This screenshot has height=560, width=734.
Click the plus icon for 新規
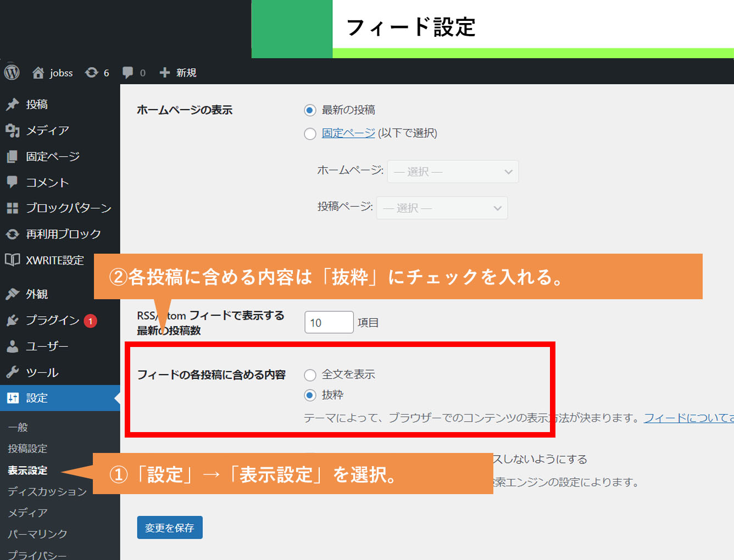pyautogui.click(x=164, y=72)
